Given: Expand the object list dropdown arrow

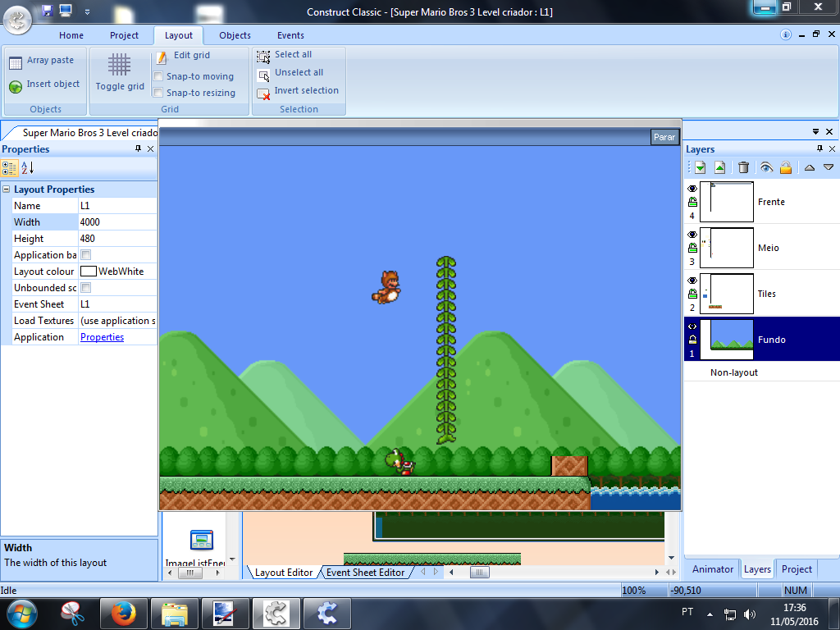Looking at the screenshot, I should [232, 559].
